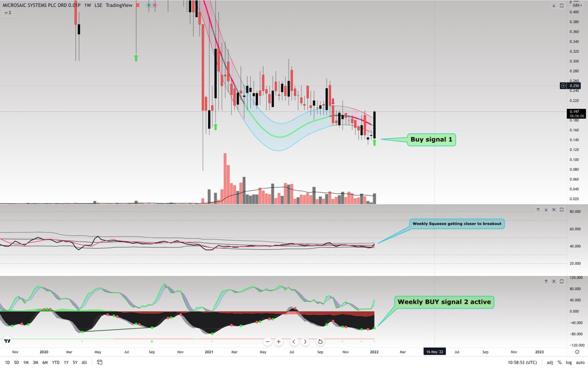Select the YTD date range
Viewport: 588px width, 368px height.
(x=55, y=363)
